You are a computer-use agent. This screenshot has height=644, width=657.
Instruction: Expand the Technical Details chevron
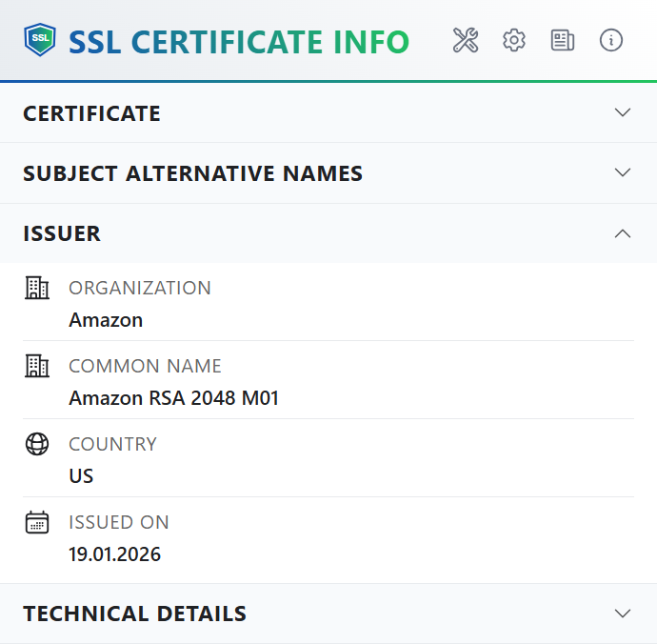coord(623,614)
